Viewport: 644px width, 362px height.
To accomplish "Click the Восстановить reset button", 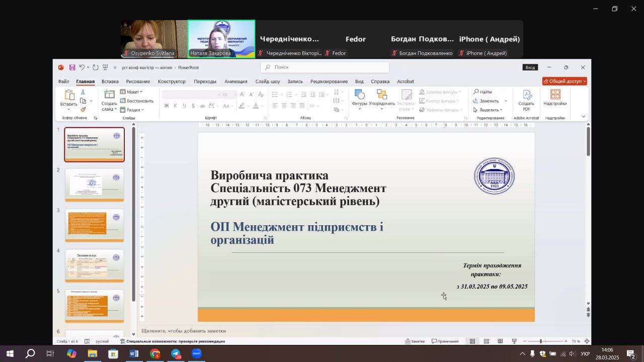I will [x=137, y=101].
